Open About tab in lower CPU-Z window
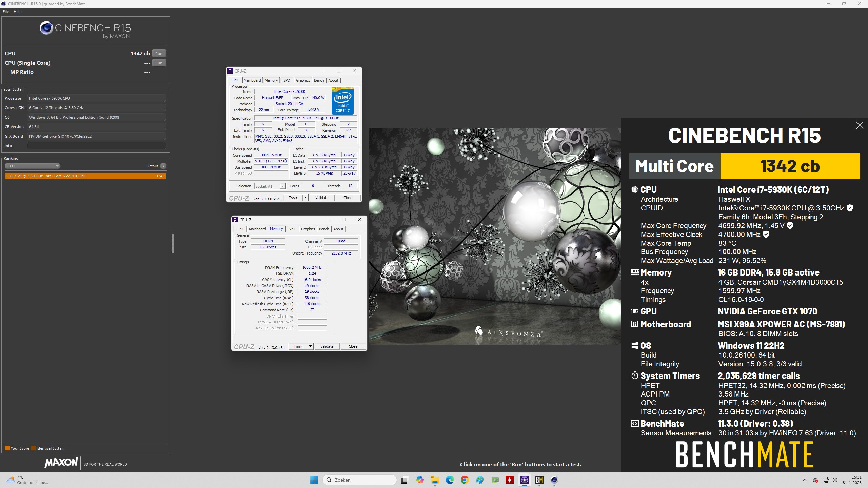868x488 pixels. pyautogui.click(x=338, y=229)
